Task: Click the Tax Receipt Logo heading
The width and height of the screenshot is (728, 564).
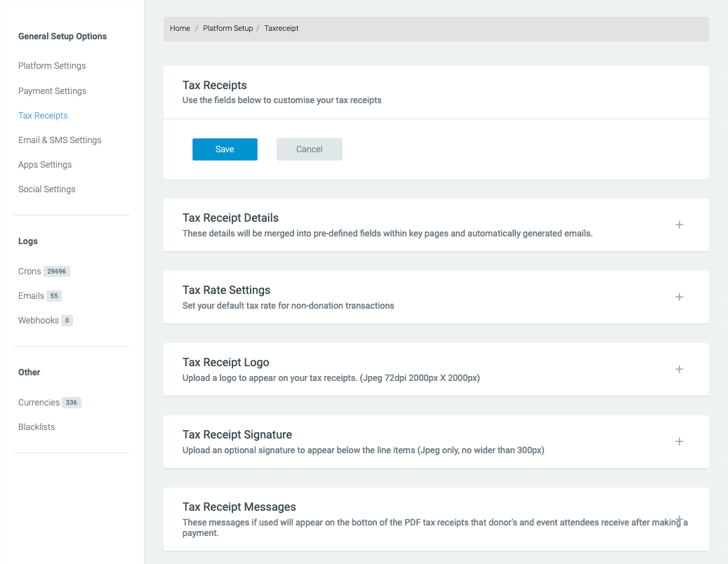Action: (225, 363)
